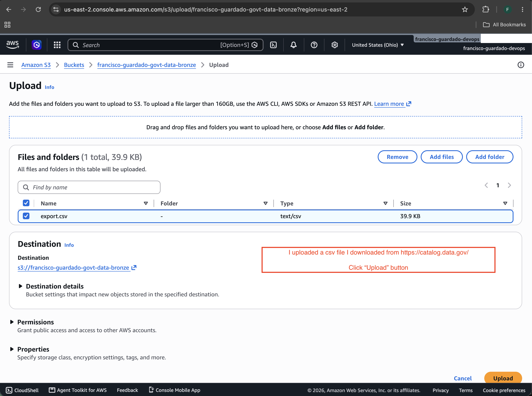Open the browser apps grid shortcut
The image size is (532, 396).
tap(7, 25)
